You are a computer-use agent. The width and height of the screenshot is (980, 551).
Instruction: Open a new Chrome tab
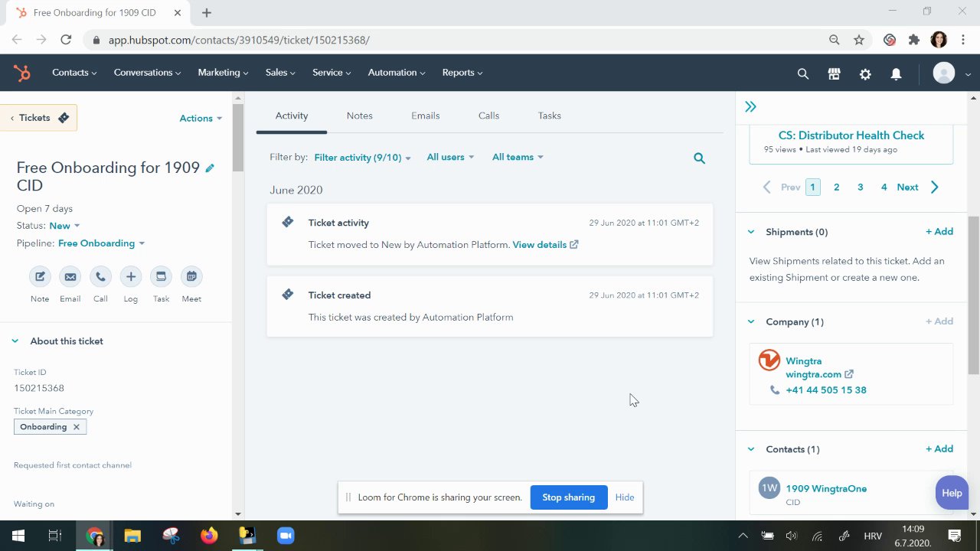[x=207, y=12]
